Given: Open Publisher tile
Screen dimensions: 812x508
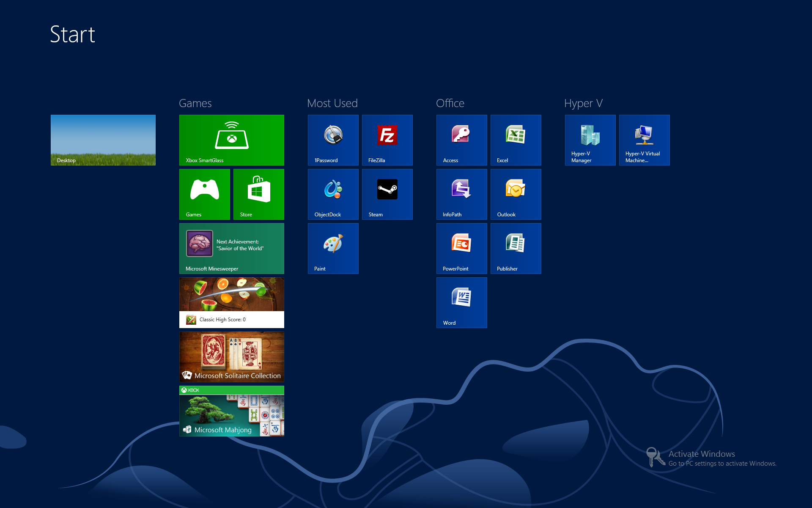Looking at the screenshot, I should [516, 248].
